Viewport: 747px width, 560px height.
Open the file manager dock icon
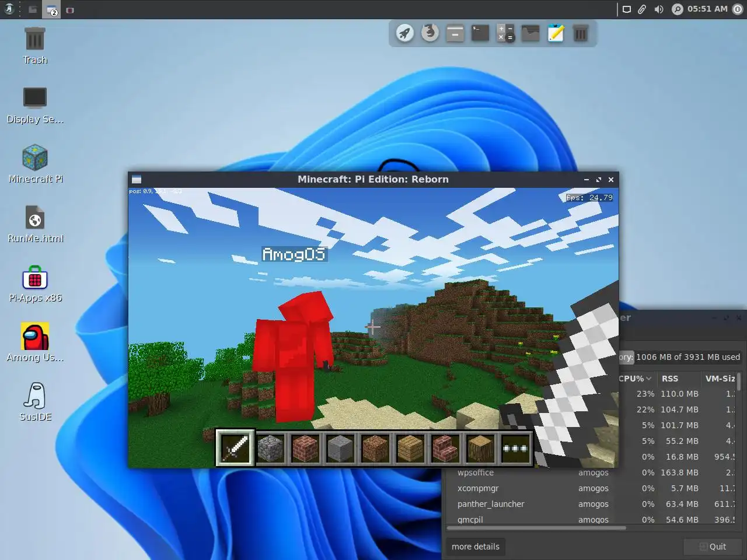455,33
